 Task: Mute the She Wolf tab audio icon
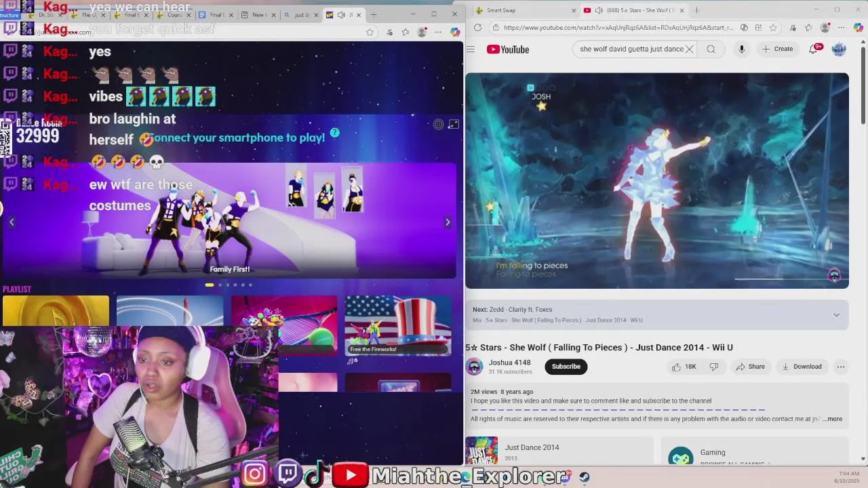point(599,10)
